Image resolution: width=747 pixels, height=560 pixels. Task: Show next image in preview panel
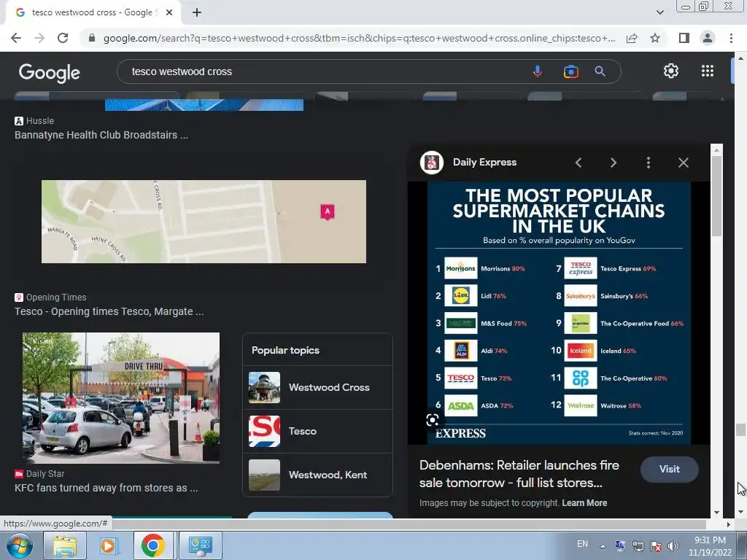[613, 163]
